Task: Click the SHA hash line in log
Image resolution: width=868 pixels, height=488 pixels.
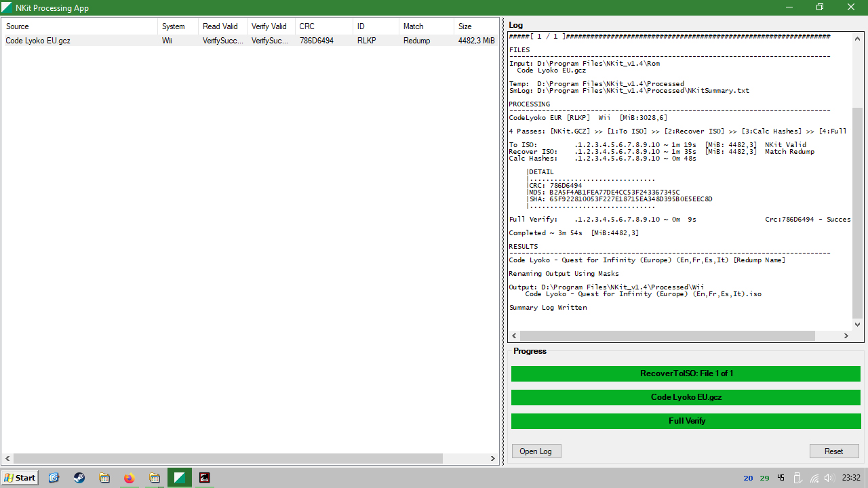Action: point(620,199)
